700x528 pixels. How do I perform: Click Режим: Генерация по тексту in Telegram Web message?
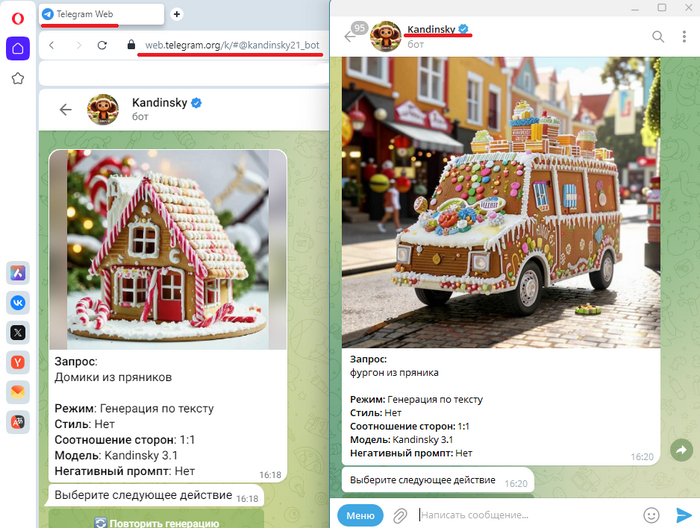134,409
